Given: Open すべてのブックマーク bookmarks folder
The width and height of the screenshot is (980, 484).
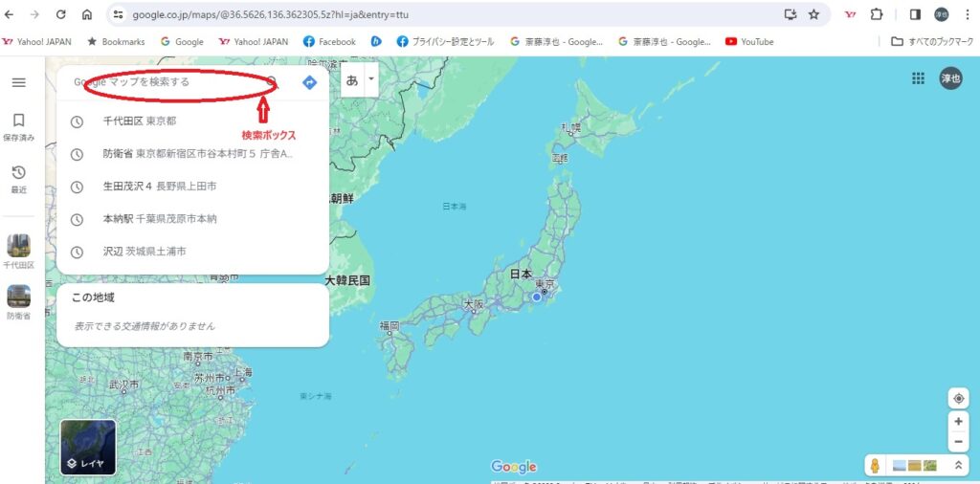Looking at the screenshot, I should point(932,42).
